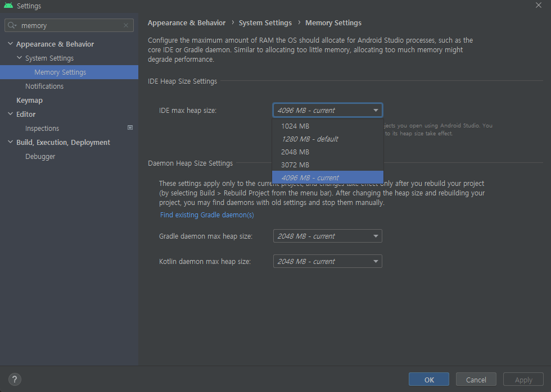Select 4096 MB - current in list

tap(327, 177)
